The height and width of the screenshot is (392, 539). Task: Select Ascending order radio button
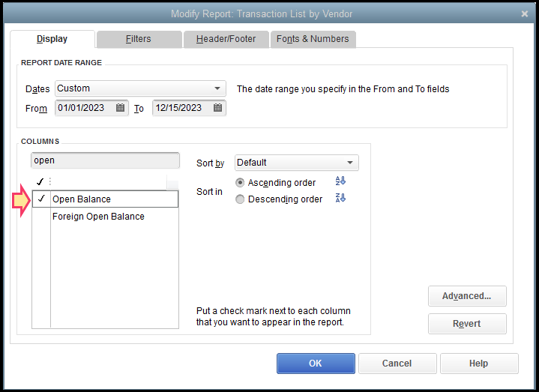240,183
